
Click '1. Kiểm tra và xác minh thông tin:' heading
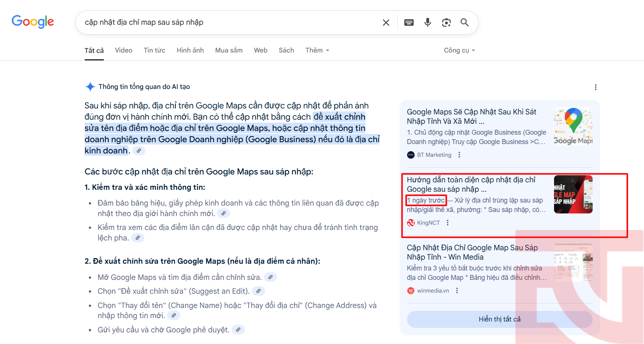(x=145, y=187)
